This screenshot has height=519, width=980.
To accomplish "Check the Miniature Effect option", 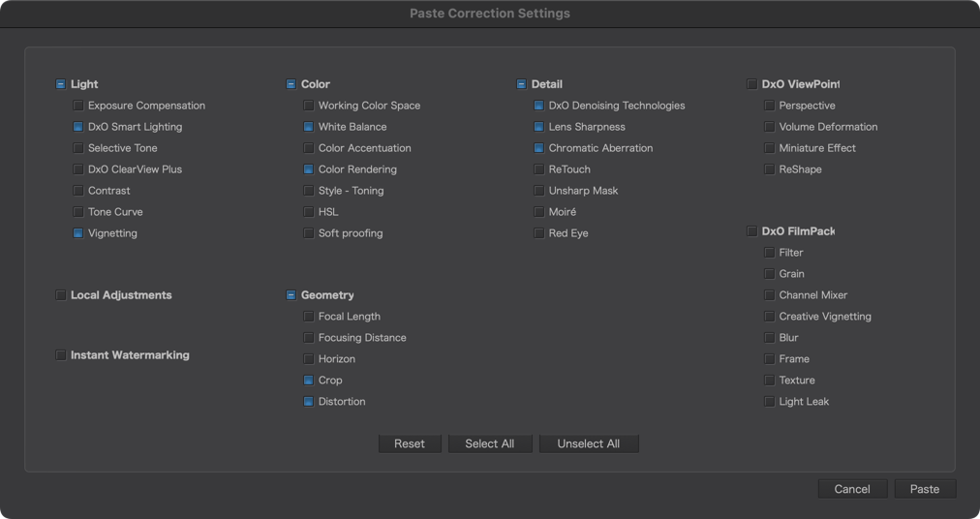I will click(769, 148).
